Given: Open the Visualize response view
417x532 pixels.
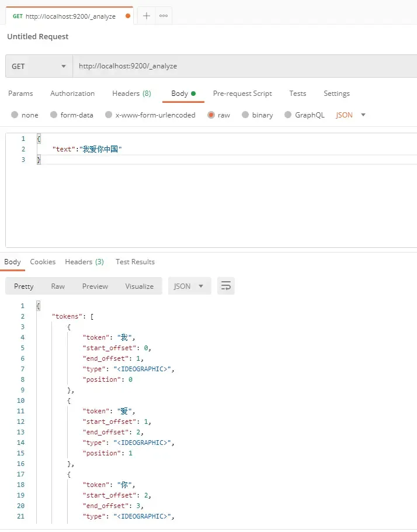Looking at the screenshot, I should (x=139, y=286).
